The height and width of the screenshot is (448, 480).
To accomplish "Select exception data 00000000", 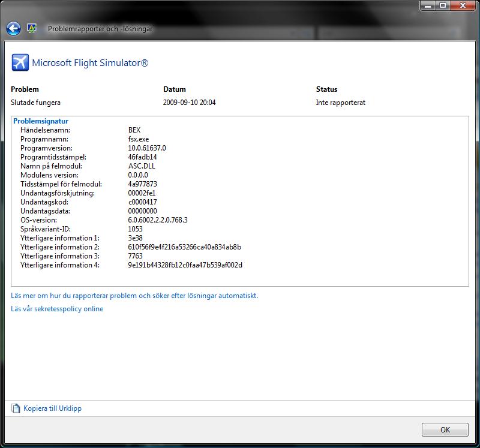I will [142, 211].
